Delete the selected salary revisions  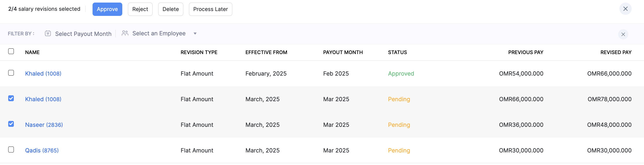click(x=170, y=9)
